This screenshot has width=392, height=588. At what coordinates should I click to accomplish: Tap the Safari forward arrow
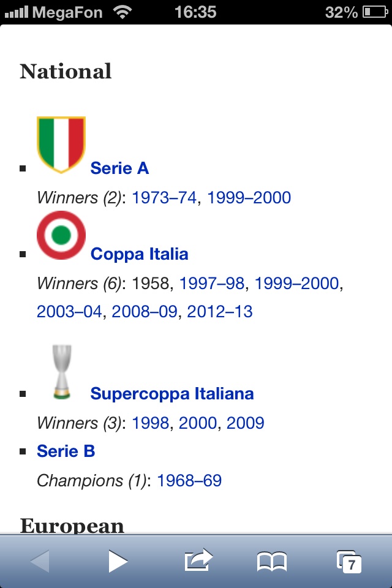click(x=118, y=561)
